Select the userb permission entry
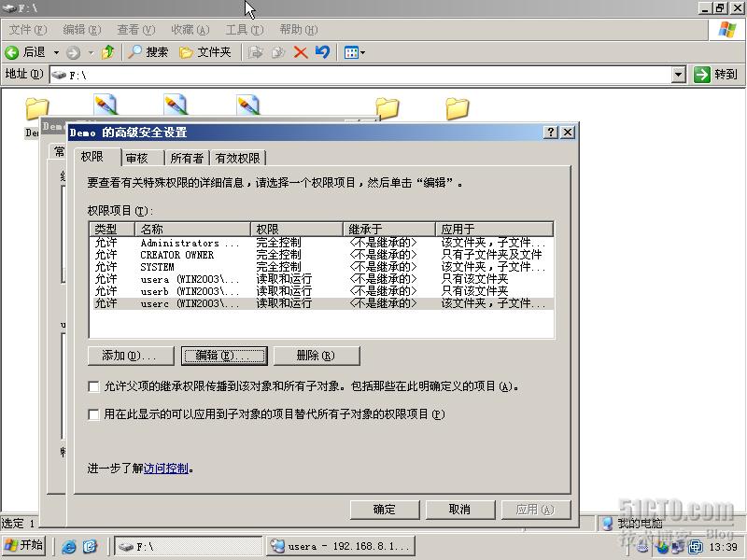The image size is (747, 560). [x=321, y=291]
